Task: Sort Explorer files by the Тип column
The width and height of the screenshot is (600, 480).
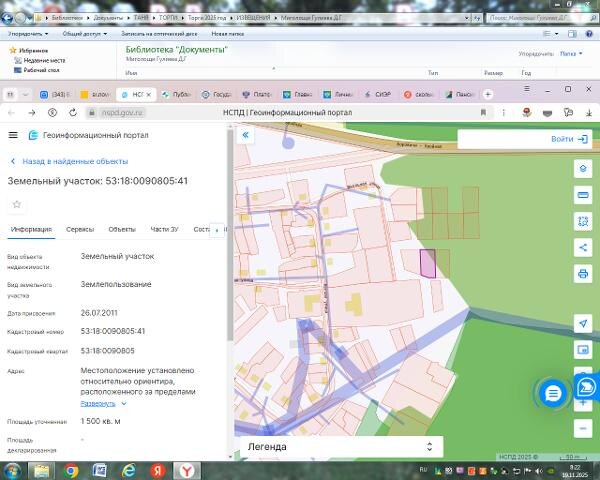Action: (x=433, y=73)
